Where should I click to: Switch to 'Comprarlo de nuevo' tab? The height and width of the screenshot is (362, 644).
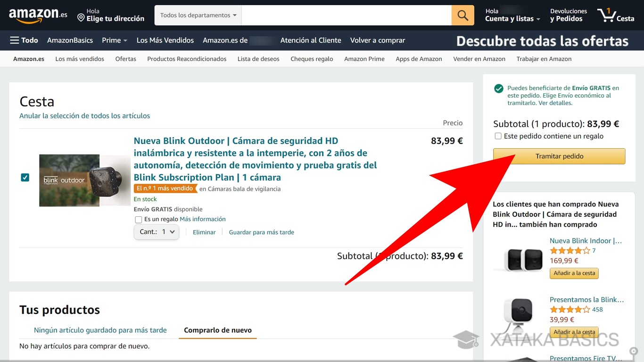(218, 330)
